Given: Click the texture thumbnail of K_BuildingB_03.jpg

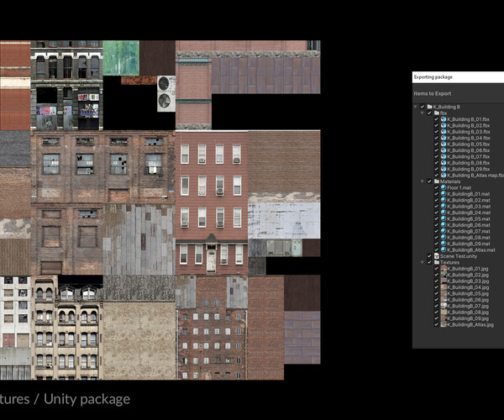Looking at the screenshot, I should coord(444,281).
